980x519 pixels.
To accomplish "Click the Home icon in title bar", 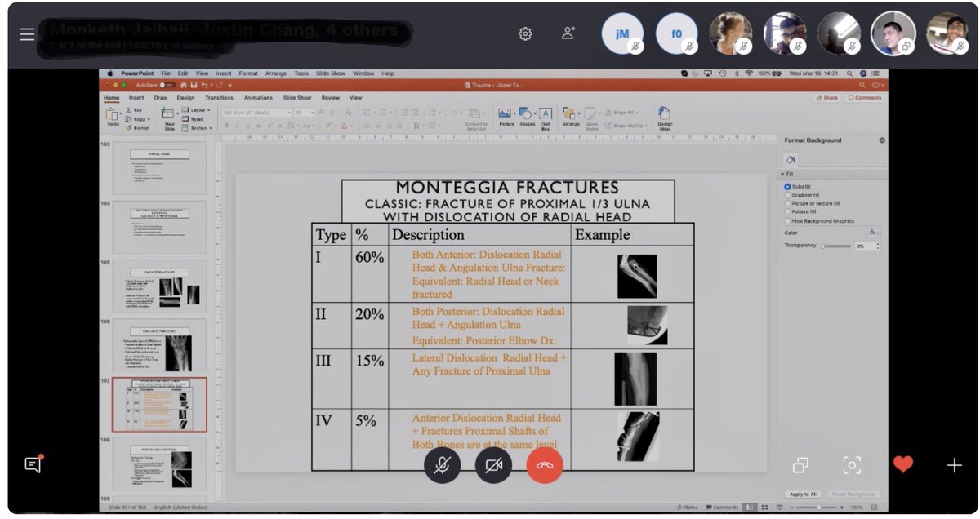I will click(x=184, y=85).
